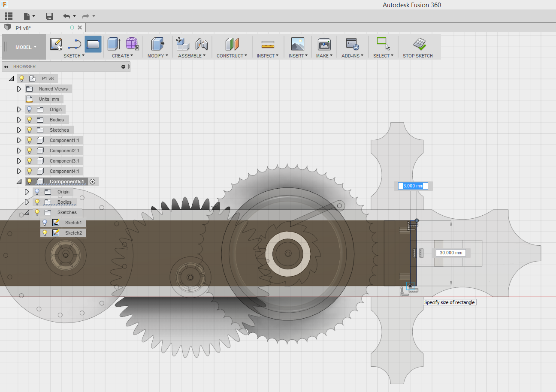This screenshot has width=556, height=392.
Task: Click the Offset Plane construct icon
Action: click(232, 44)
